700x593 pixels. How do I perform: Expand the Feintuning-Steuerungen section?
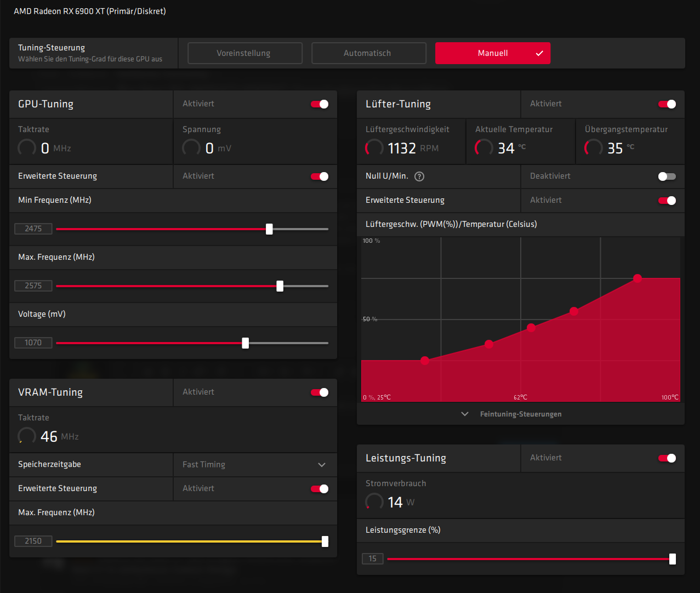point(520,414)
